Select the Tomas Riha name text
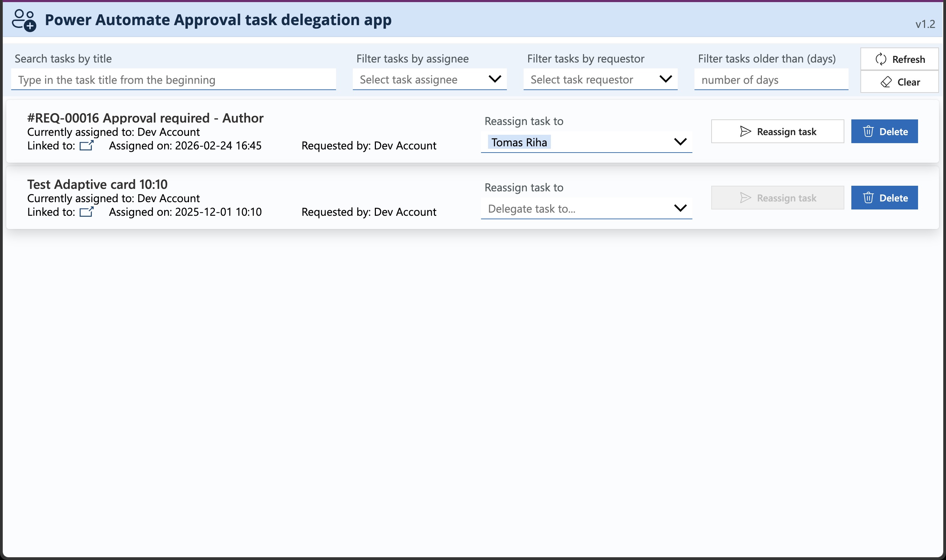Viewport: 946px width, 560px height. point(519,142)
